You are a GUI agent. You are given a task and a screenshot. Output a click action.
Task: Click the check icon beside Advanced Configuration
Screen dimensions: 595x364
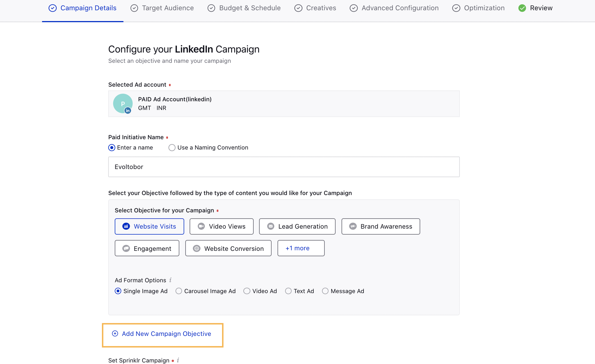(354, 8)
